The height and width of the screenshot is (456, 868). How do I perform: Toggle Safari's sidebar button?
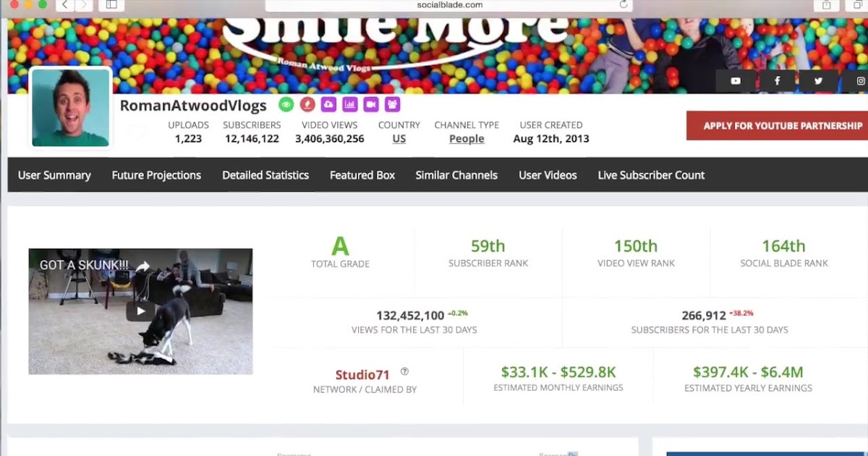[x=111, y=4]
